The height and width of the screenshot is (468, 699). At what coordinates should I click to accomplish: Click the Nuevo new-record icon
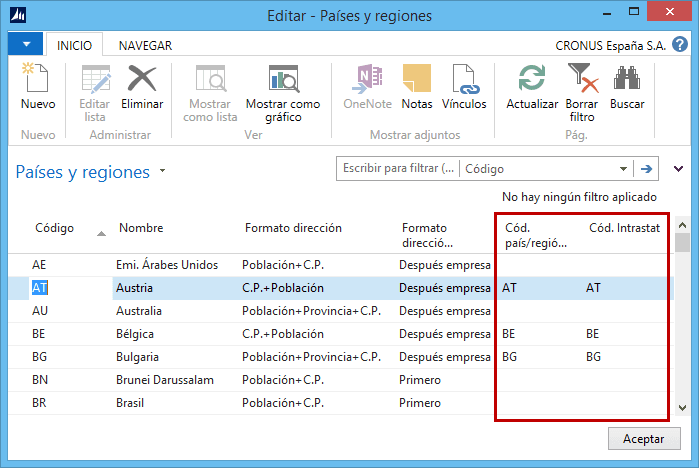pyautogui.click(x=36, y=78)
